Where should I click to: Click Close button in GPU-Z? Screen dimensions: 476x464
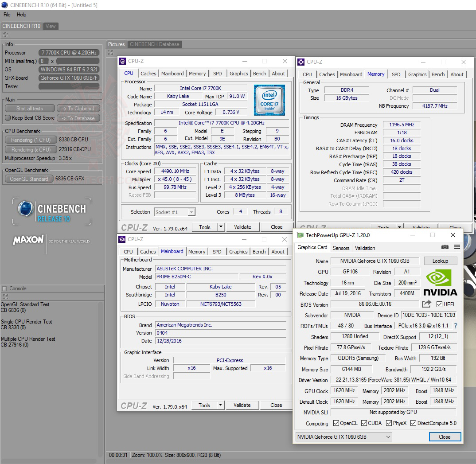pos(445,437)
